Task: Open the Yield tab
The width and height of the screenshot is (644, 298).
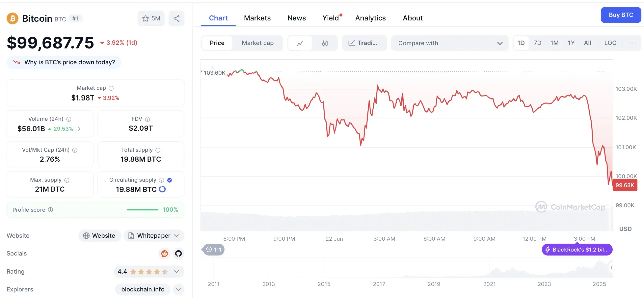Action: (x=331, y=18)
